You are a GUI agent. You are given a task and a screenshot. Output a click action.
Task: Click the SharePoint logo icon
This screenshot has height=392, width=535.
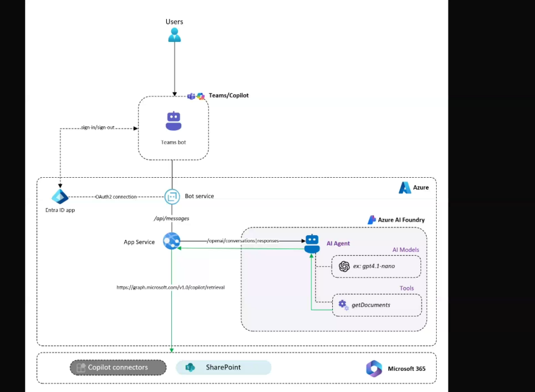(190, 367)
